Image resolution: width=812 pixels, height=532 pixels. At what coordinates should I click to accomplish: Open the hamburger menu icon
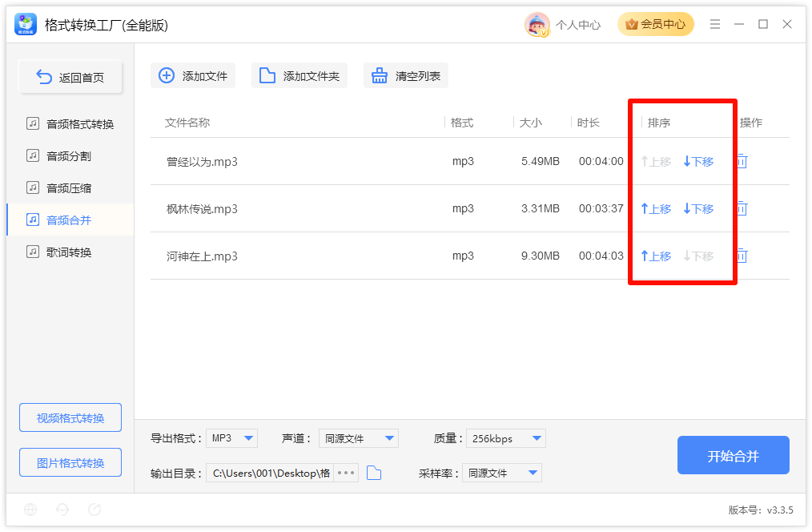[x=715, y=24]
